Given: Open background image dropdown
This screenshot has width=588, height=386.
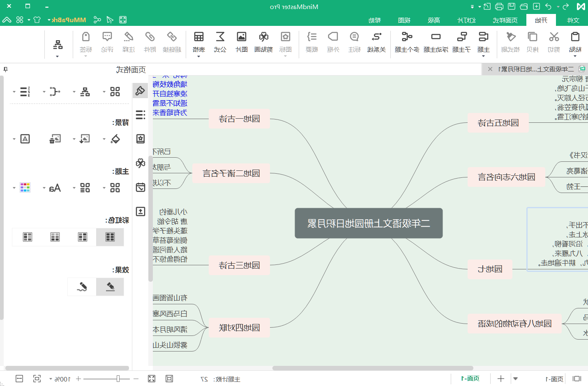Looking at the screenshot, I should click(x=82, y=139).
